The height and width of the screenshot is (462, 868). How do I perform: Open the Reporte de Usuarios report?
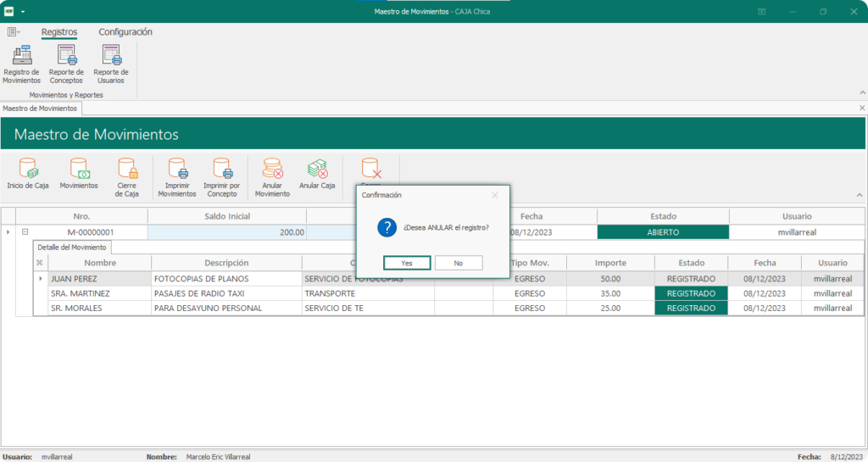pos(111,56)
